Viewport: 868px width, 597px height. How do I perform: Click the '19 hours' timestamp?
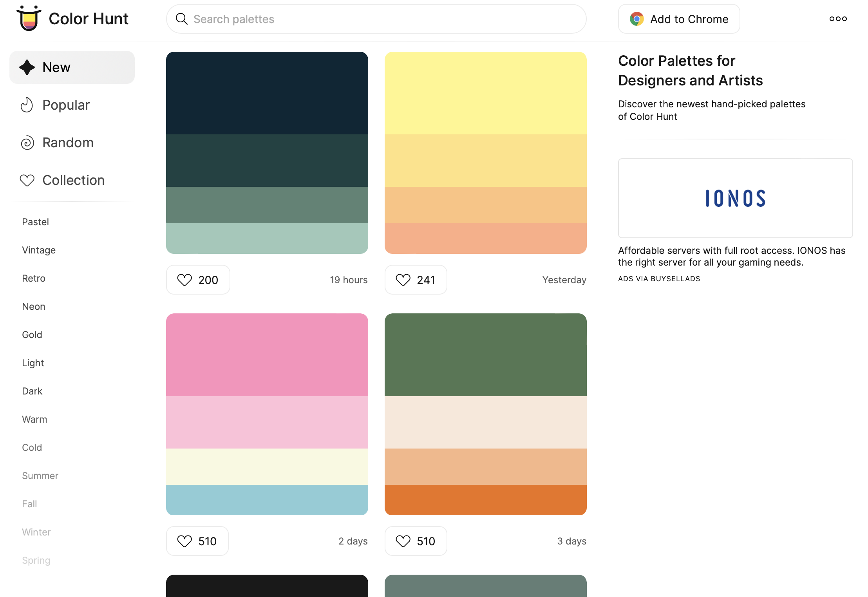coord(349,280)
